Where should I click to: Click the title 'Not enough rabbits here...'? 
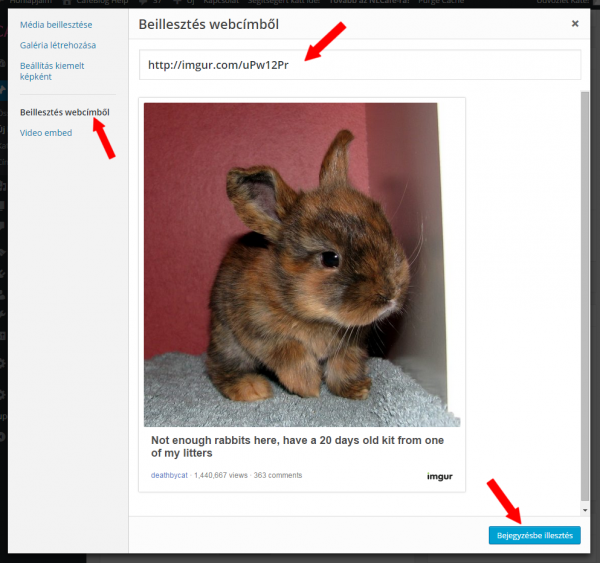pos(297,447)
